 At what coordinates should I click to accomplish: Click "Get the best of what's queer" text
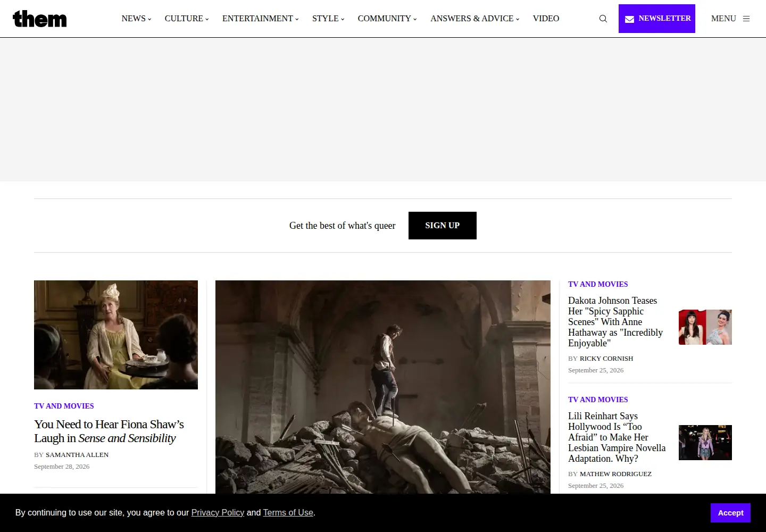pos(343,226)
